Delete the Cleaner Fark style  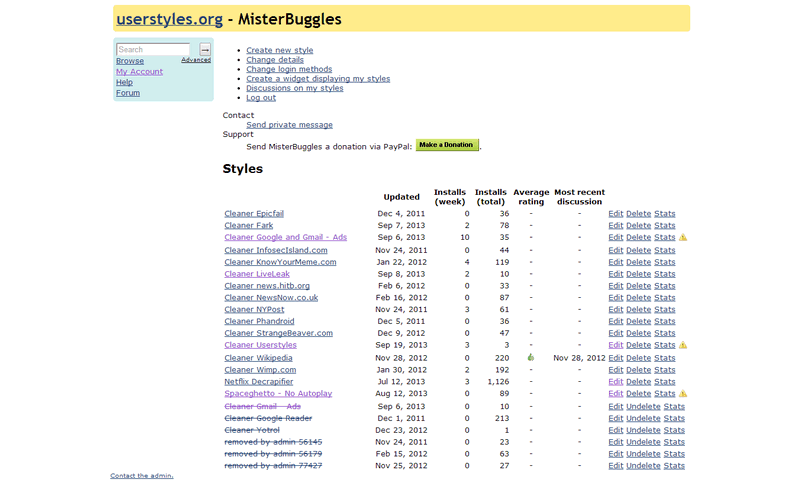tap(638, 225)
